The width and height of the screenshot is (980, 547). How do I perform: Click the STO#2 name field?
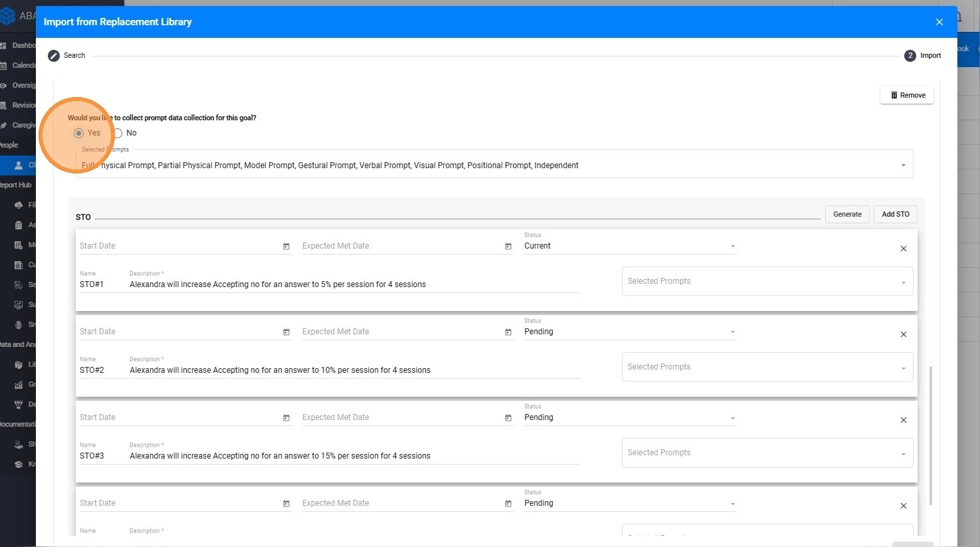tap(101, 370)
